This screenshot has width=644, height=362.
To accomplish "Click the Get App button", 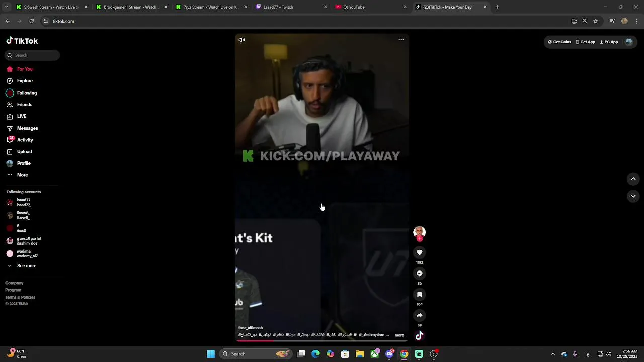I will tap(585, 42).
